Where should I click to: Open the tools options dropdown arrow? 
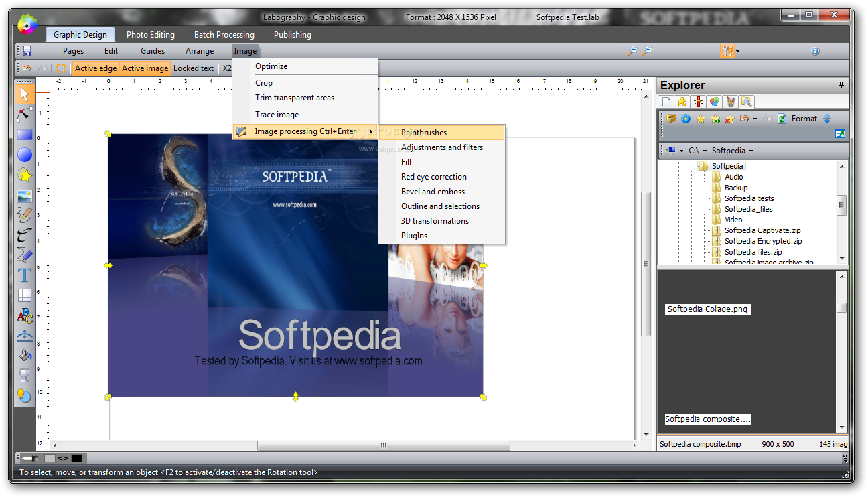(737, 51)
